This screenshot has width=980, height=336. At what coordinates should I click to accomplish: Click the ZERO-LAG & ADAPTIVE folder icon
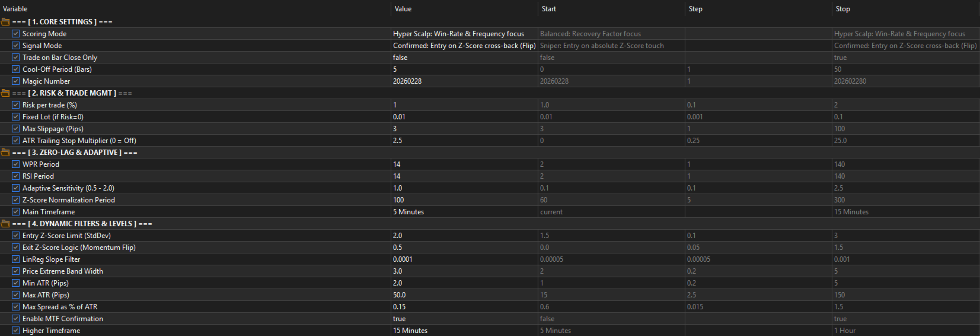[x=5, y=153]
